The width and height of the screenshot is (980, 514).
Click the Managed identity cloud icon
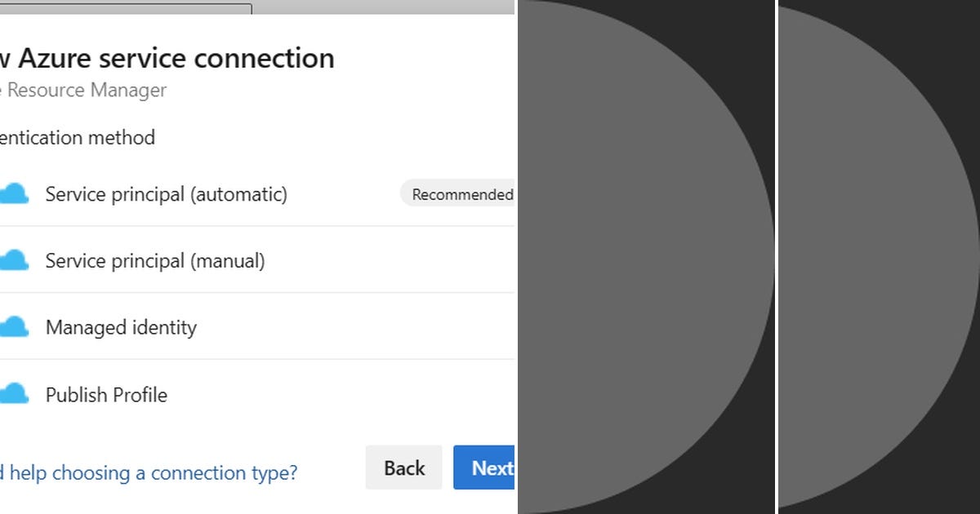pyautogui.click(x=15, y=326)
